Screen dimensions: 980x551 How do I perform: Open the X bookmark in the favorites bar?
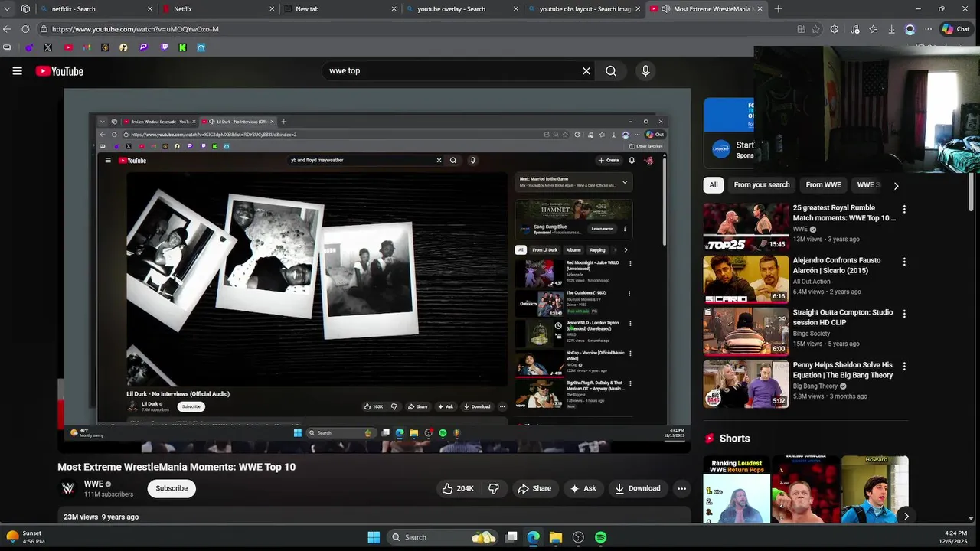click(x=47, y=47)
